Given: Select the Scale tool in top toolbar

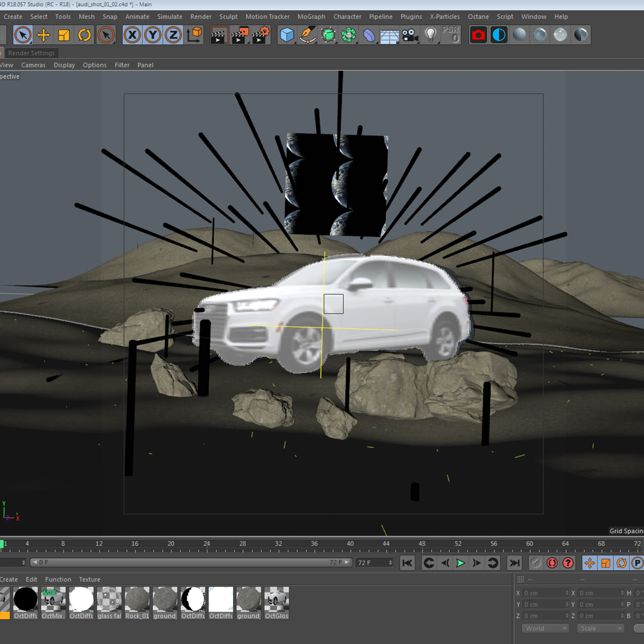Looking at the screenshot, I should [x=64, y=35].
